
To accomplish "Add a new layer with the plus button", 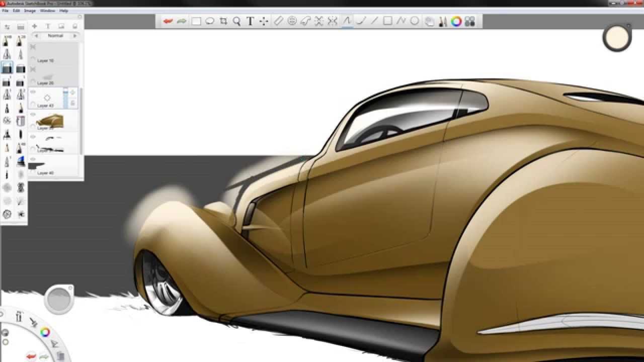I will tap(34, 26).
